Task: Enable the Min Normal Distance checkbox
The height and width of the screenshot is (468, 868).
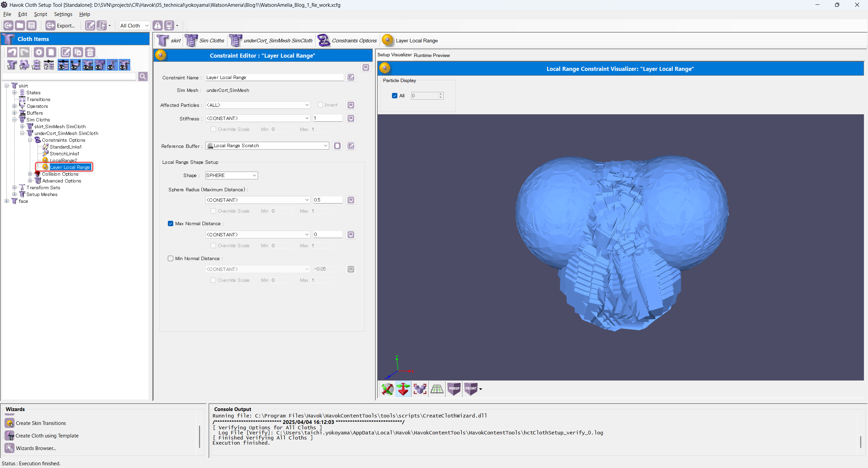Action: click(171, 258)
